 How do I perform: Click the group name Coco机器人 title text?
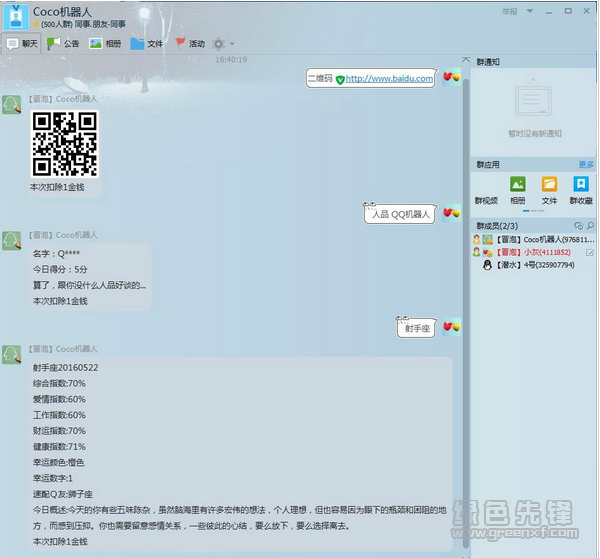tap(62, 12)
